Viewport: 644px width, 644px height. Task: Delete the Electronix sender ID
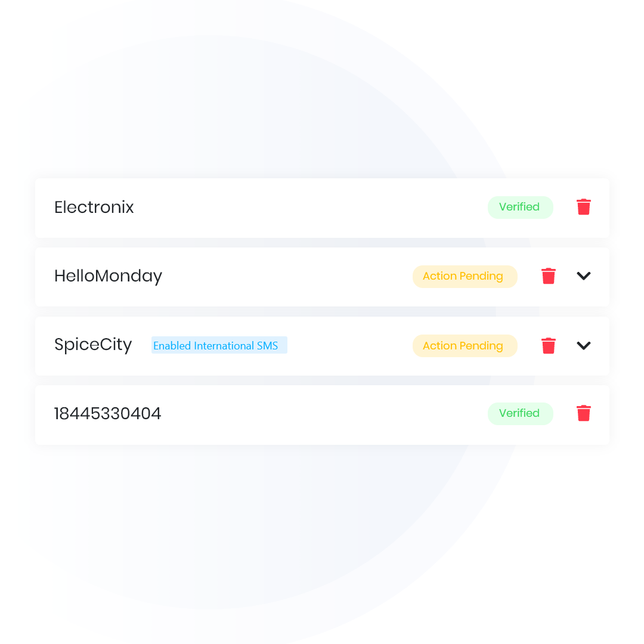583,207
